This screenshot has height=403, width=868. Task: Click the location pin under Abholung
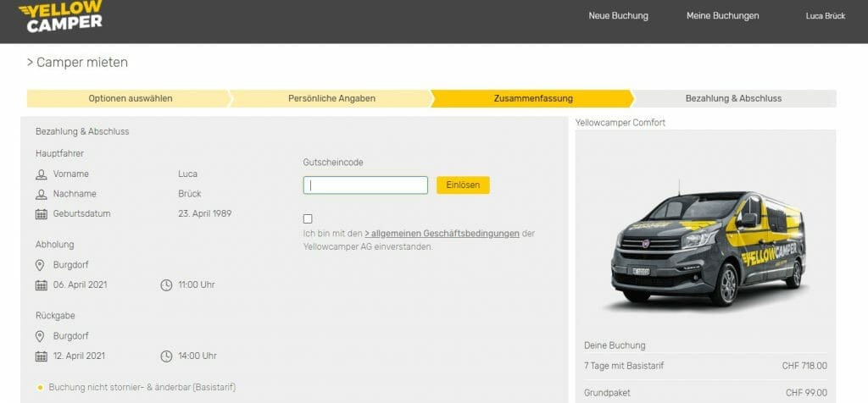(x=40, y=265)
